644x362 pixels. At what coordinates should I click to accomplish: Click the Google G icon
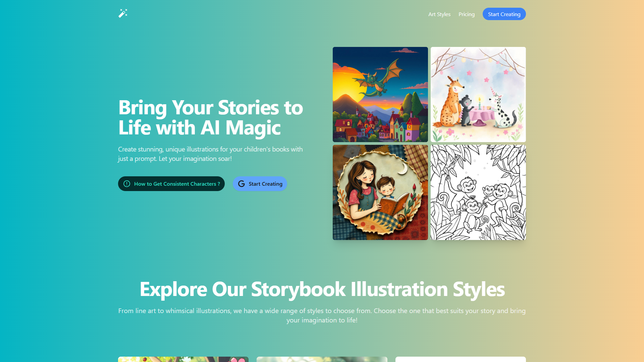coord(241,184)
